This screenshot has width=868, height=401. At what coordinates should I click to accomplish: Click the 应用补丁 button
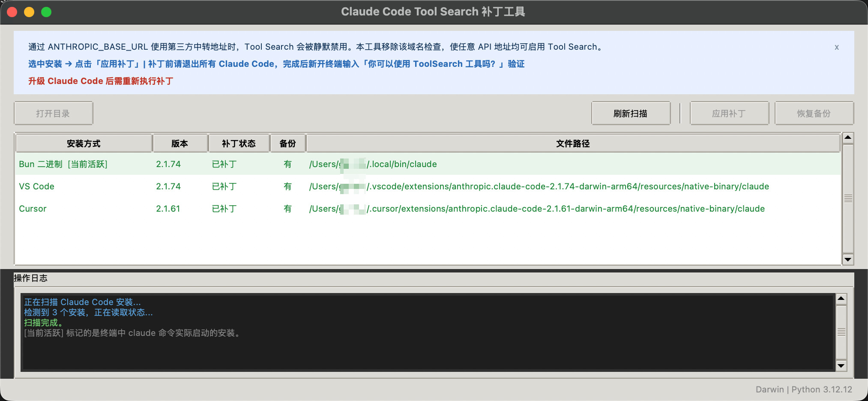[729, 114]
